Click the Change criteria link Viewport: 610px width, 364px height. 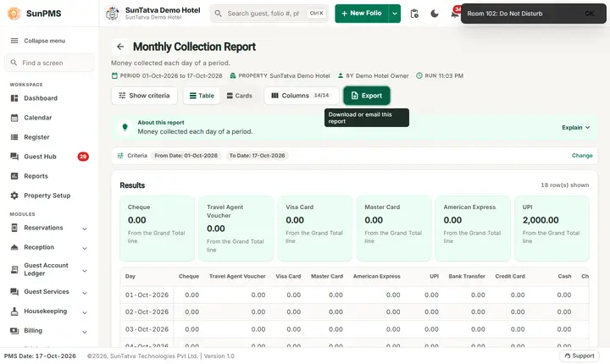[x=582, y=156]
